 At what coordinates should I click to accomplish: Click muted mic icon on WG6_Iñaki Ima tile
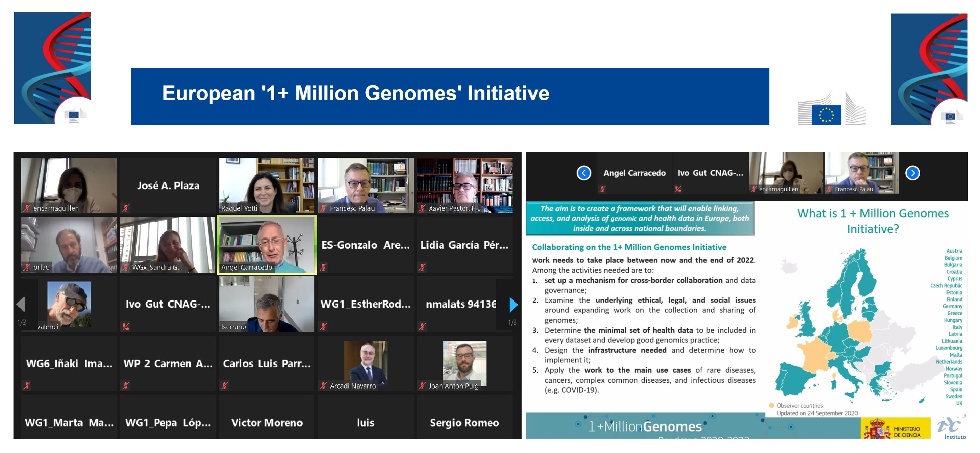(27, 386)
